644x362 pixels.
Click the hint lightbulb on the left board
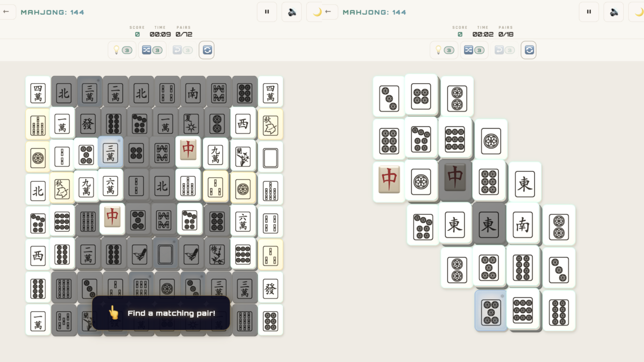pyautogui.click(x=117, y=50)
